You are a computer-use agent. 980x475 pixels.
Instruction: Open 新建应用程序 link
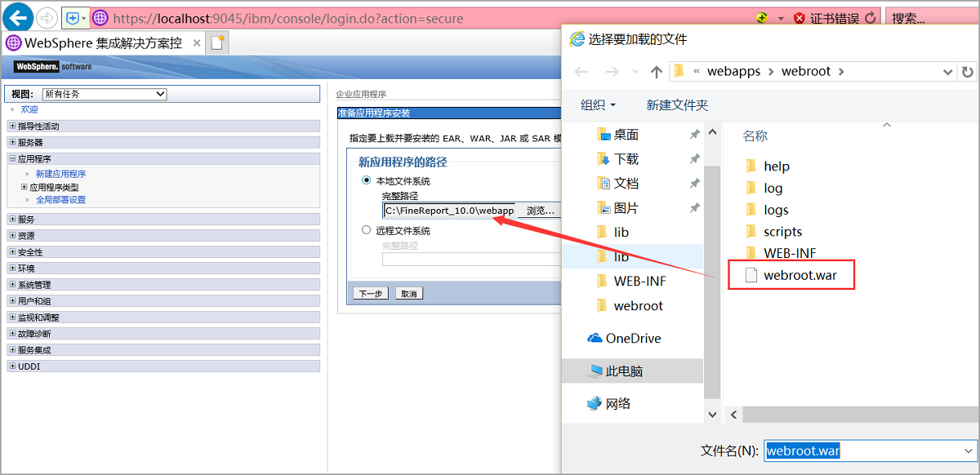[60, 174]
